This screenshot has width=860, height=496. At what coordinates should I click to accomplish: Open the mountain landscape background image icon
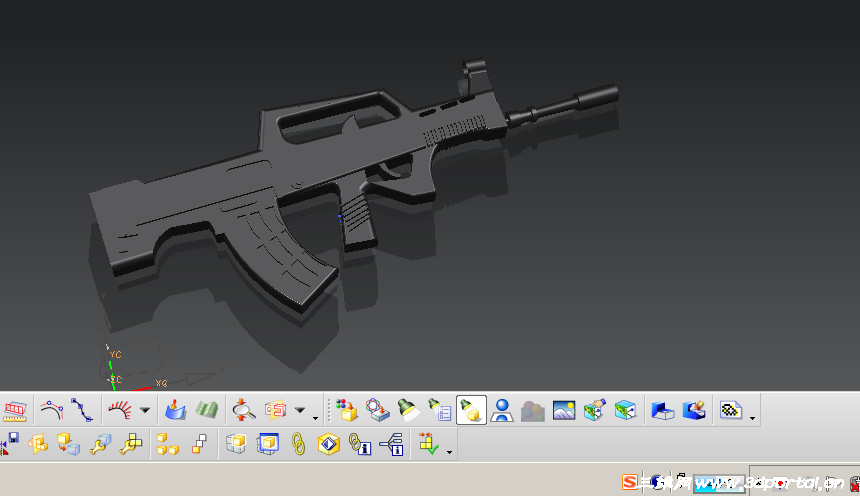click(x=564, y=410)
